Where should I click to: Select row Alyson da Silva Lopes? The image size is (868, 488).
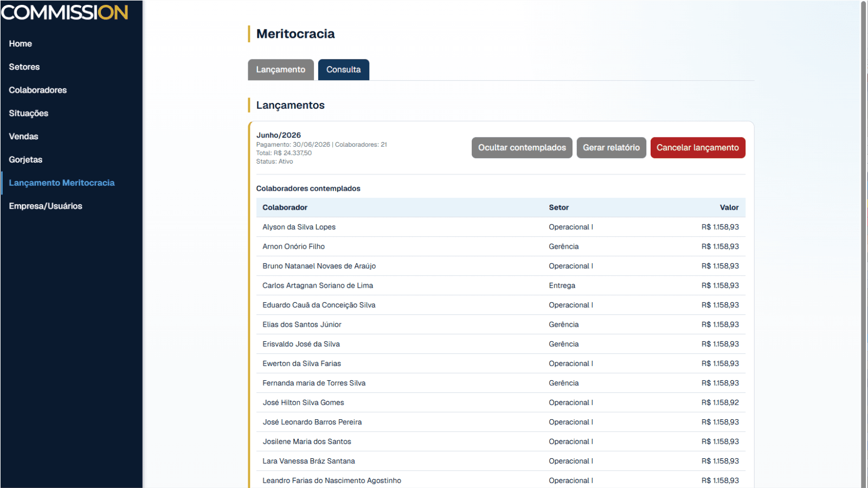[x=501, y=227]
